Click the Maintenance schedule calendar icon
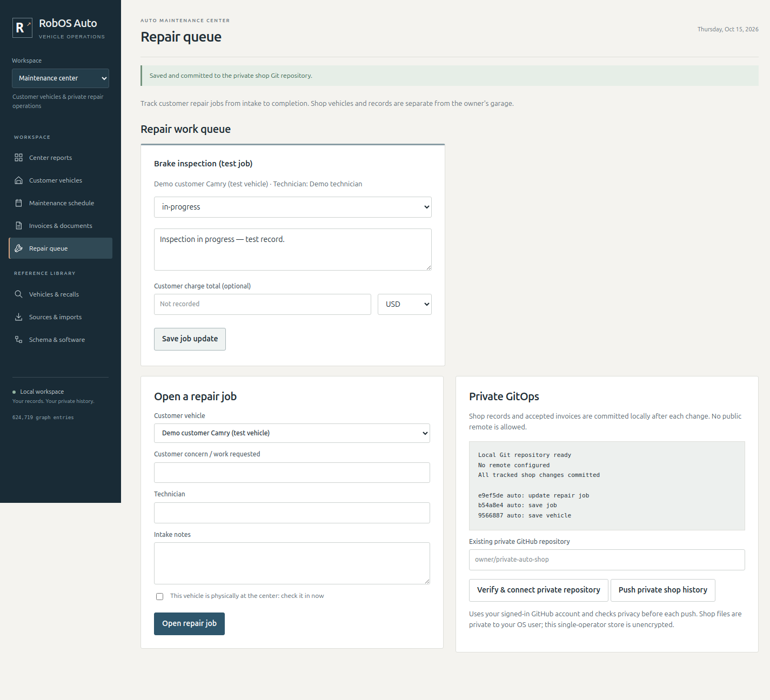This screenshot has height=700, width=770. (x=18, y=203)
